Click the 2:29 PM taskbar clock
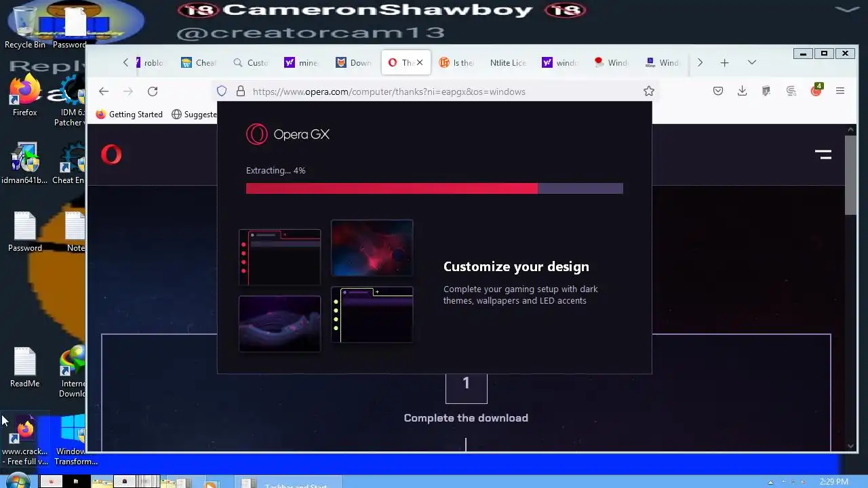 833,482
